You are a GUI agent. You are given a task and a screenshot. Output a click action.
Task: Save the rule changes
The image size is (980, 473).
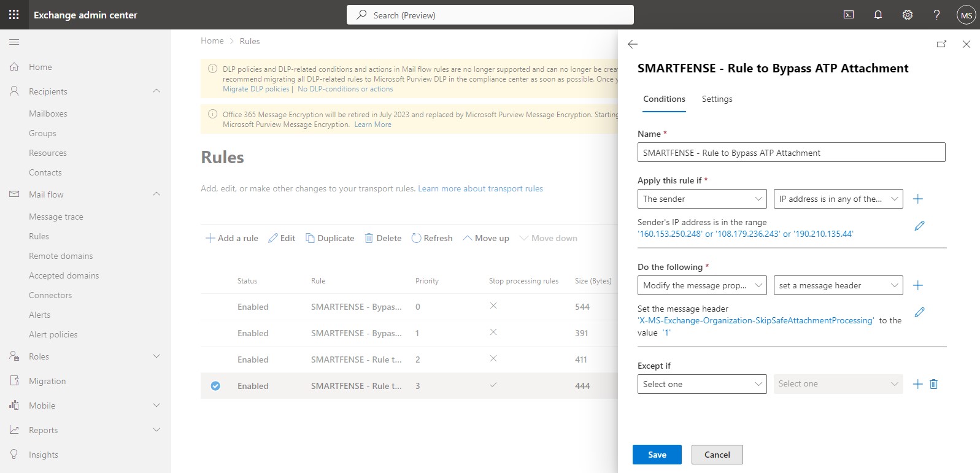(x=657, y=455)
